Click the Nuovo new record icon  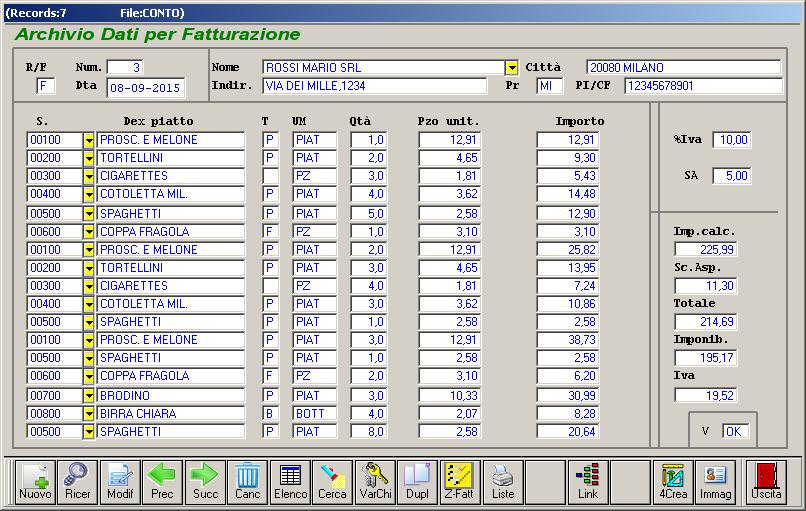click(x=35, y=481)
